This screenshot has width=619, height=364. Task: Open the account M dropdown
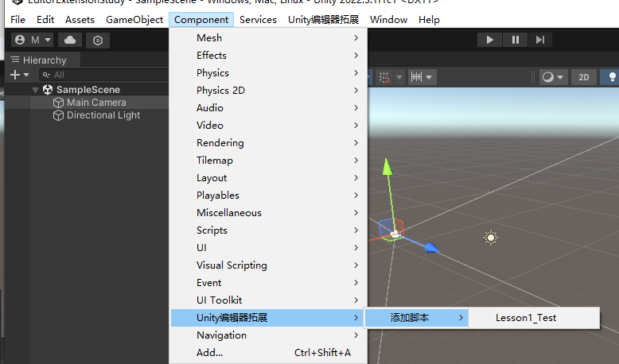coord(33,40)
